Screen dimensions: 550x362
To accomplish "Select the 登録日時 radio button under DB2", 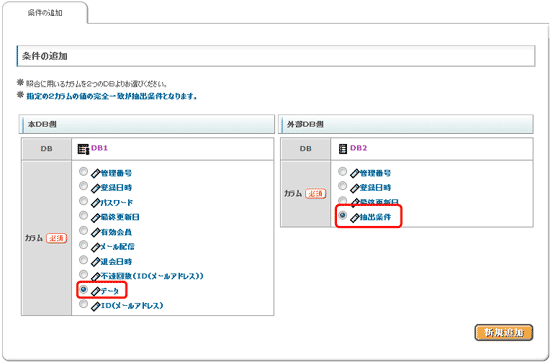I will pyautogui.click(x=342, y=186).
